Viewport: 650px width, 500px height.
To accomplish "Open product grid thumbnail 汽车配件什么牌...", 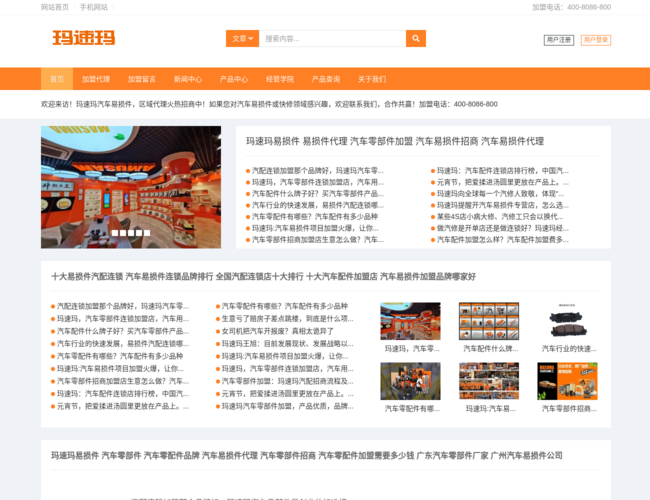I will [x=489, y=321].
